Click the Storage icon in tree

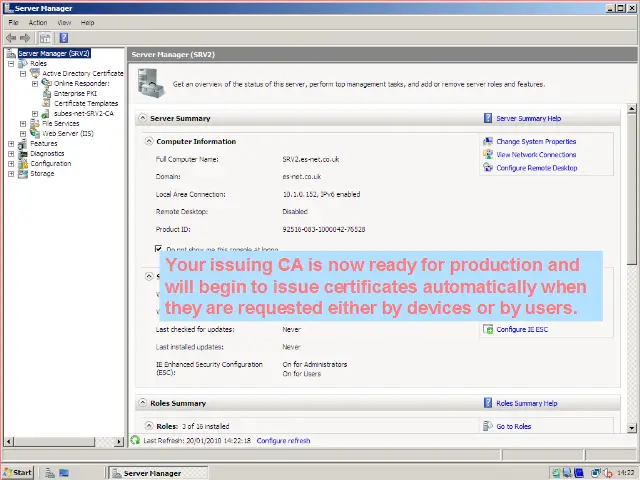point(23,173)
